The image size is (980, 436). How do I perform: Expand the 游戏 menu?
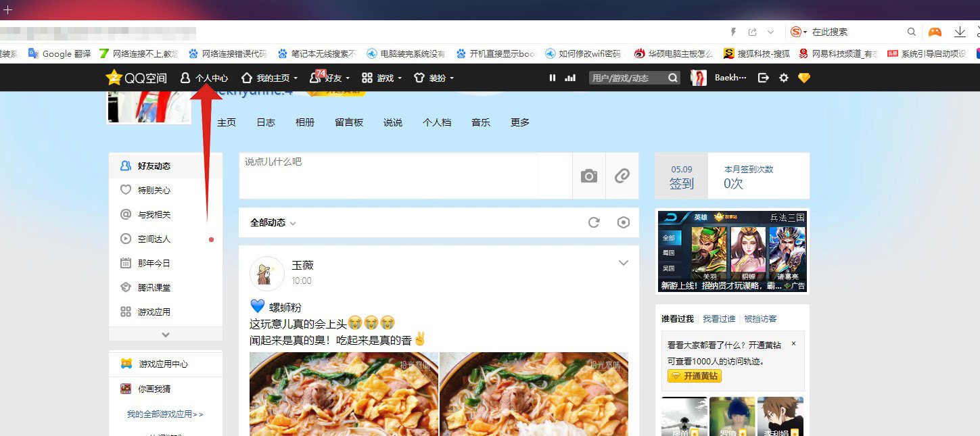pos(381,78)
